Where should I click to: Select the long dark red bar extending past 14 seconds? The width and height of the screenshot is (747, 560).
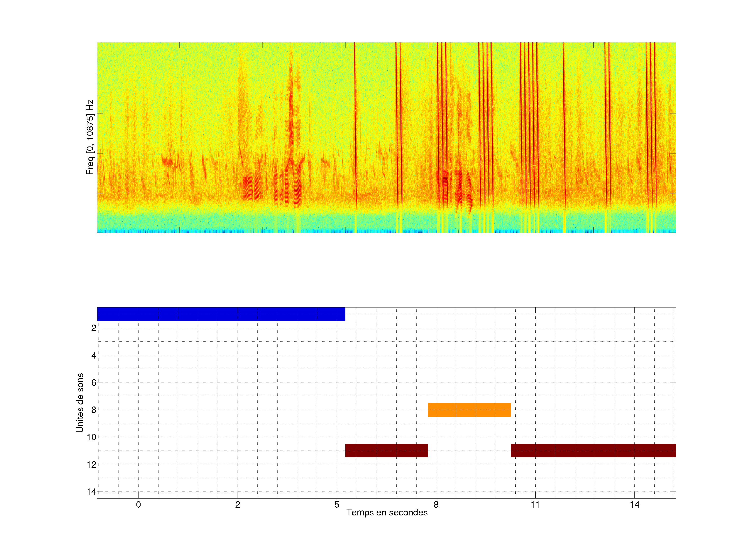tap(593, 450)
